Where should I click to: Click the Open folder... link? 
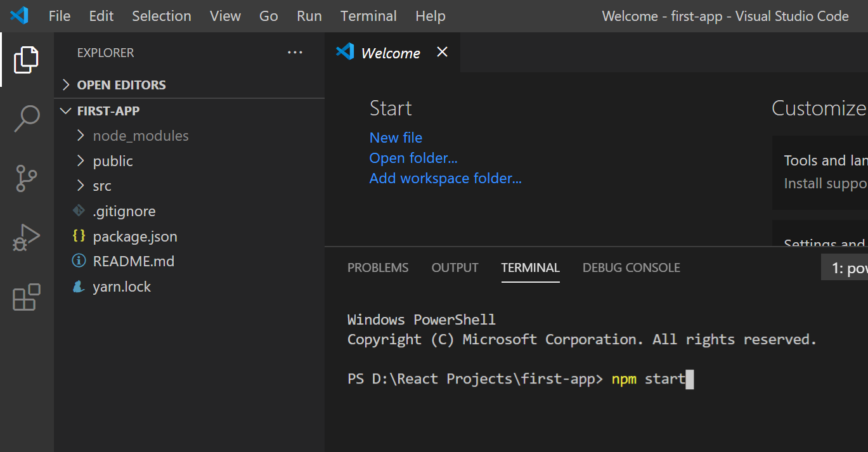tap(413, 158)
